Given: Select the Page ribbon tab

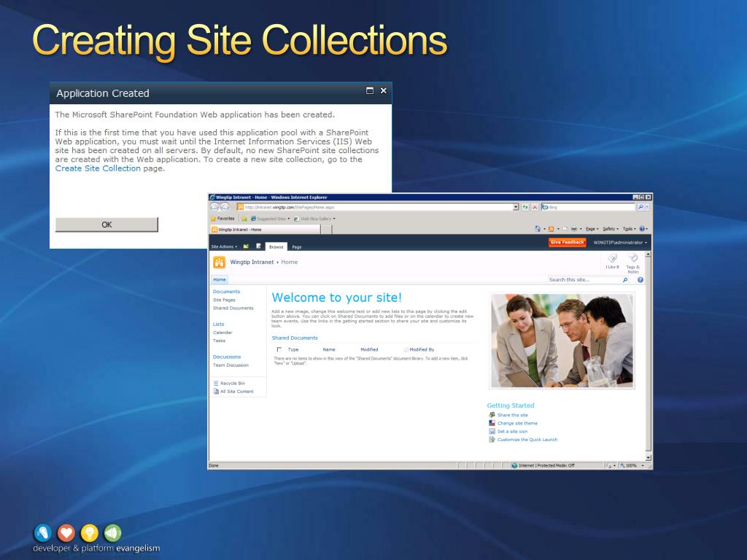Looking at the screenshot, I should [x=297, y=246].
